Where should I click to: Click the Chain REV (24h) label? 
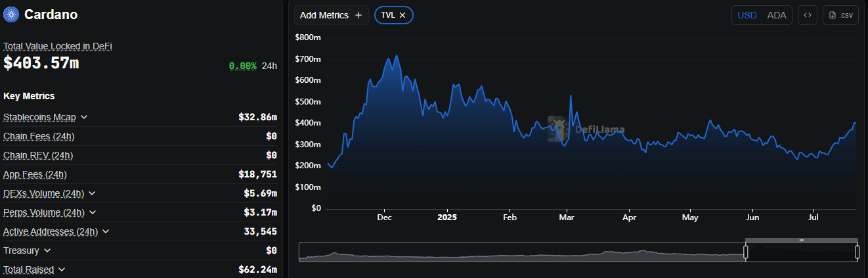tap(38, 155)
